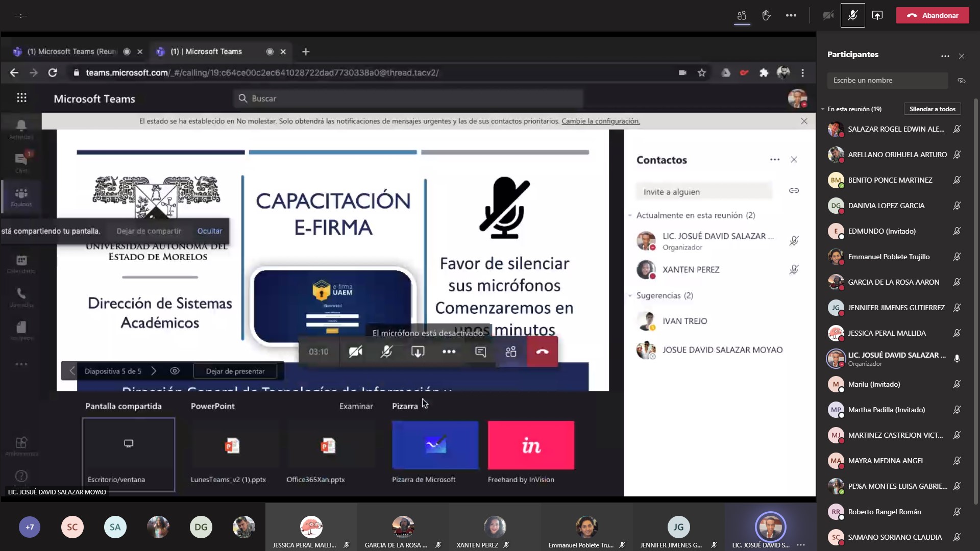The width and height of the screenshot is (980, 551).
Task: Select participant JESSICA PERAL MALLIDA
Action: tap(895, 333)
